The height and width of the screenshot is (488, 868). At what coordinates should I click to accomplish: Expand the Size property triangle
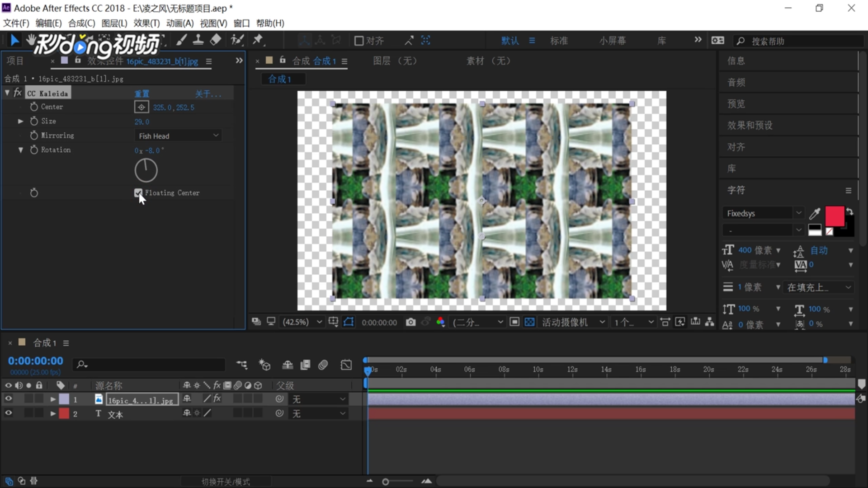pos(20,121)
